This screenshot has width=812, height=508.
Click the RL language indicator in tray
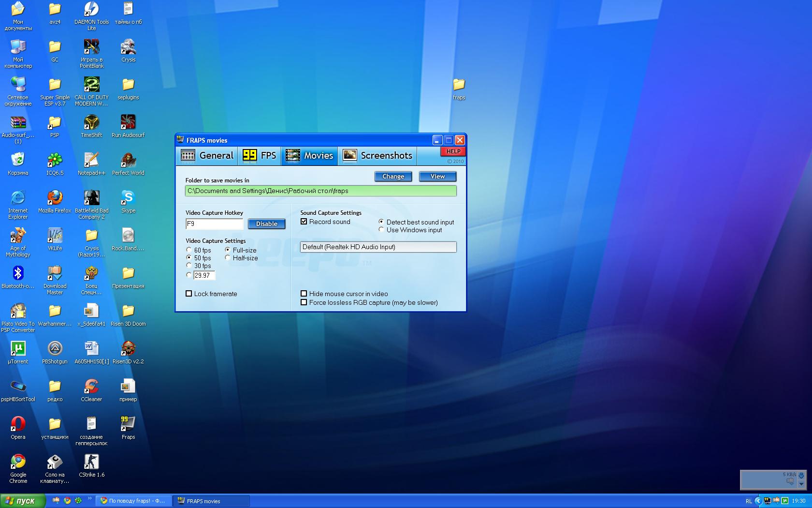pos(749,501)
